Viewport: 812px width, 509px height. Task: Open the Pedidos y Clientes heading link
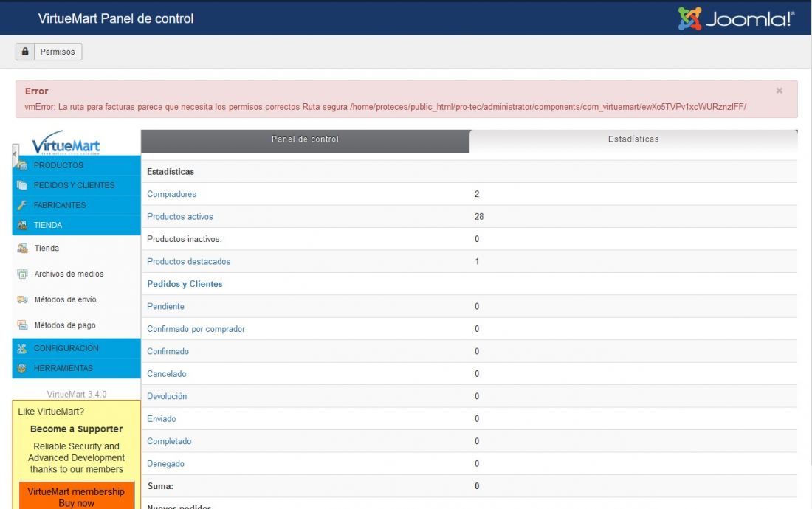coord(185,284)
